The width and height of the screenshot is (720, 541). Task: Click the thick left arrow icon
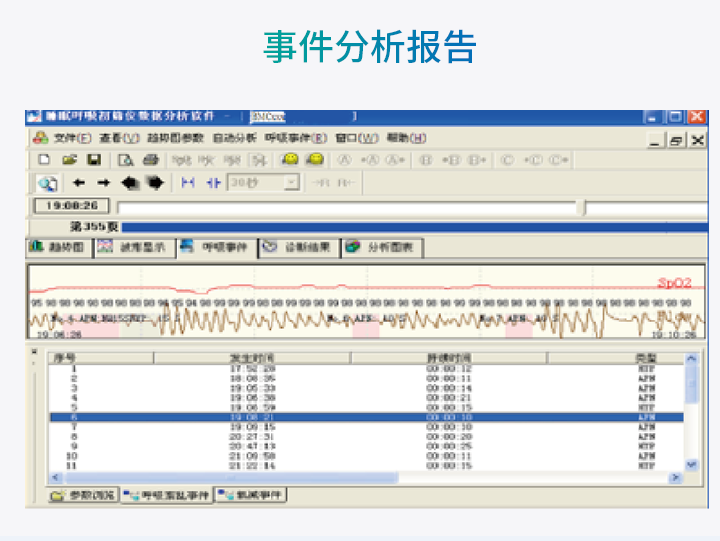tap(130, 183)
